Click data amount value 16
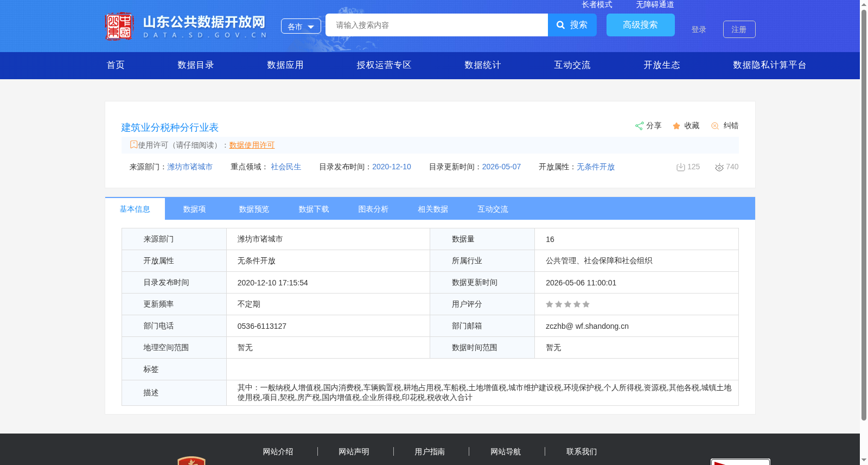Image resolution: width=868 pixels, height=465 pixels. tap(550, 239)
